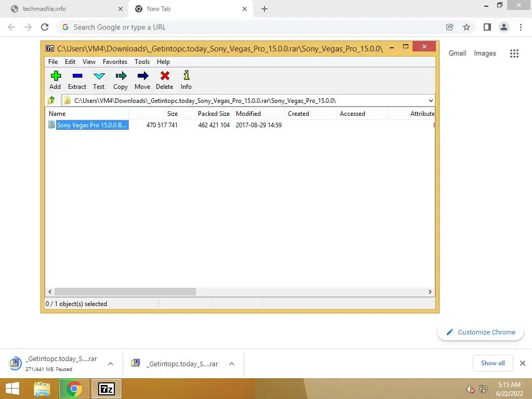This screenshot has height=399, width=532.
Task: Open the Google apps grid icon
Action: 514,54
